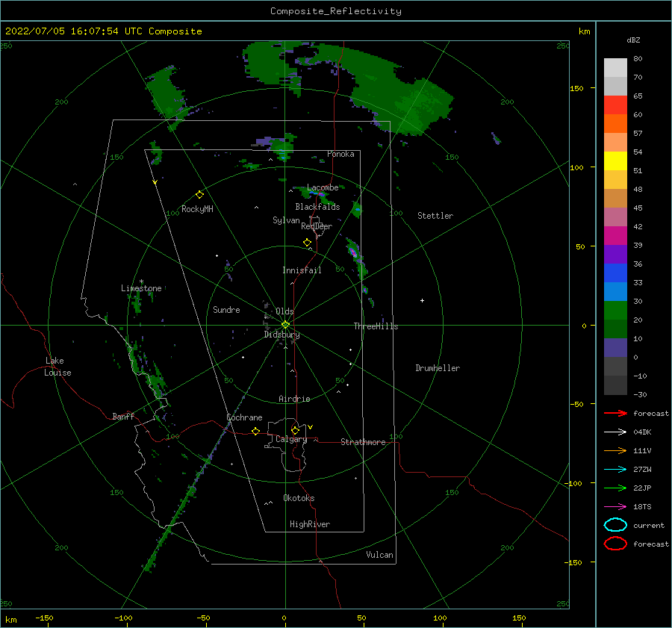Viewport: 672px width, 628px height.
Task: Click the yellow 51–54 dBZ band swatch
Action: click(615, 161)
